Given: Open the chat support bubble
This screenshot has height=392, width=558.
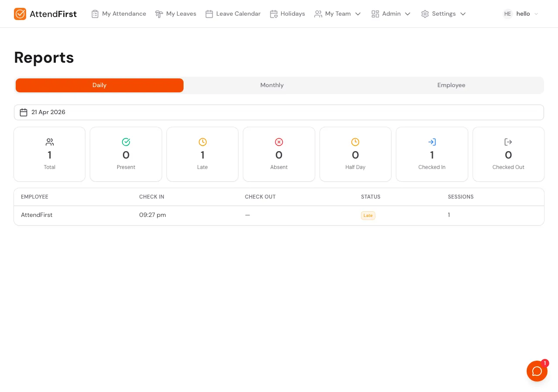Looking at the screenshot, I should tap(537, 371).
